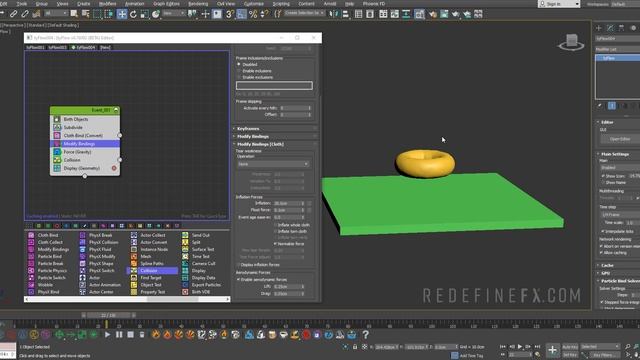Open the Modifier List dropdown
Viewport: 640px width, 360px height.
tap(618, 49)
